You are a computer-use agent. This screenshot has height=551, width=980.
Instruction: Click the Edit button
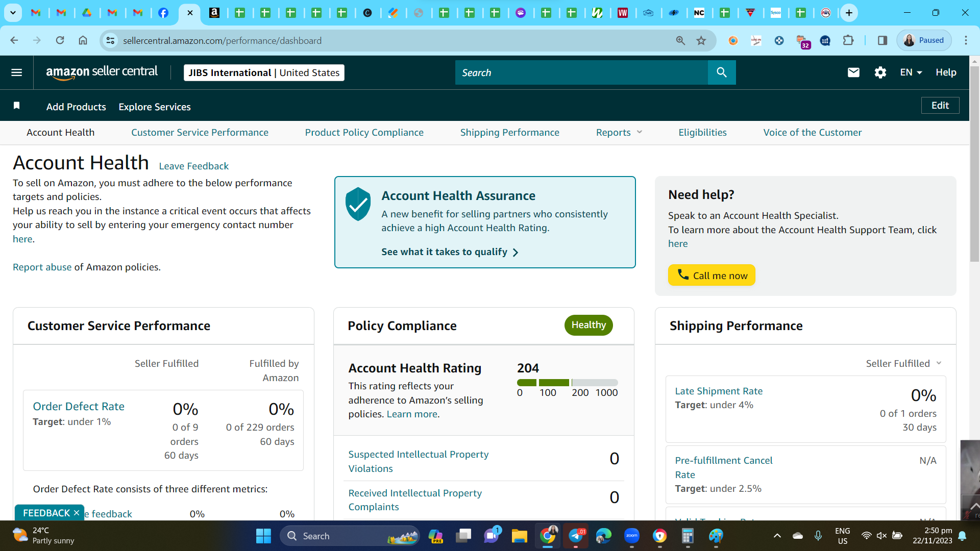(940, 105)
